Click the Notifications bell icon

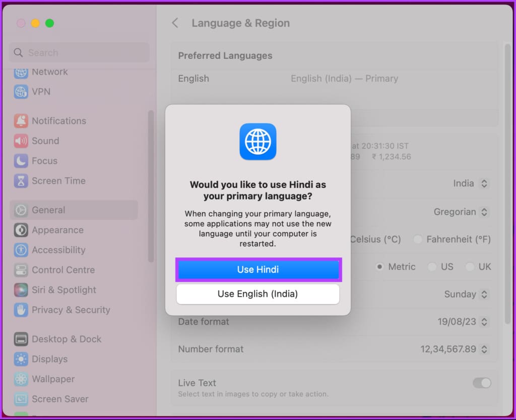pos(21,121)
